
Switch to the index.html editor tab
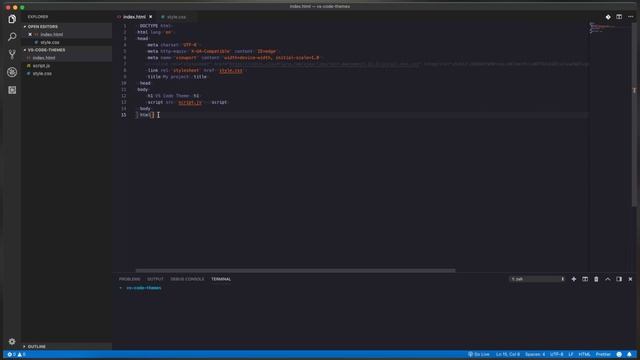[134, 17]
